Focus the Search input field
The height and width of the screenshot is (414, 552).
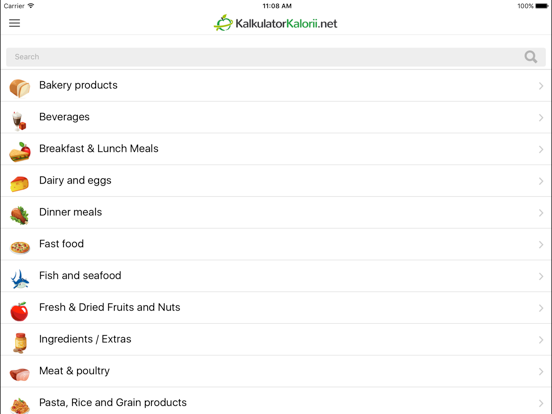click(276, 57)
